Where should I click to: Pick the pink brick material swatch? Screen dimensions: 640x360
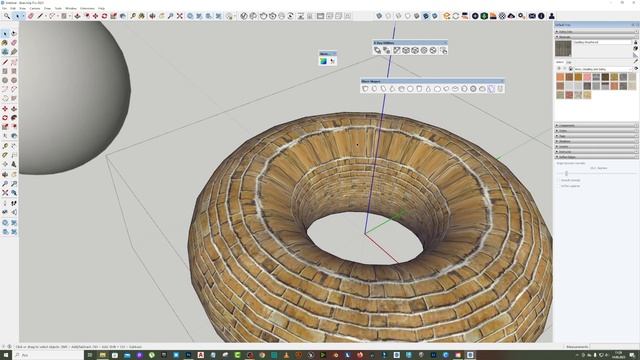pyautogui.click(x=587, y=77)
